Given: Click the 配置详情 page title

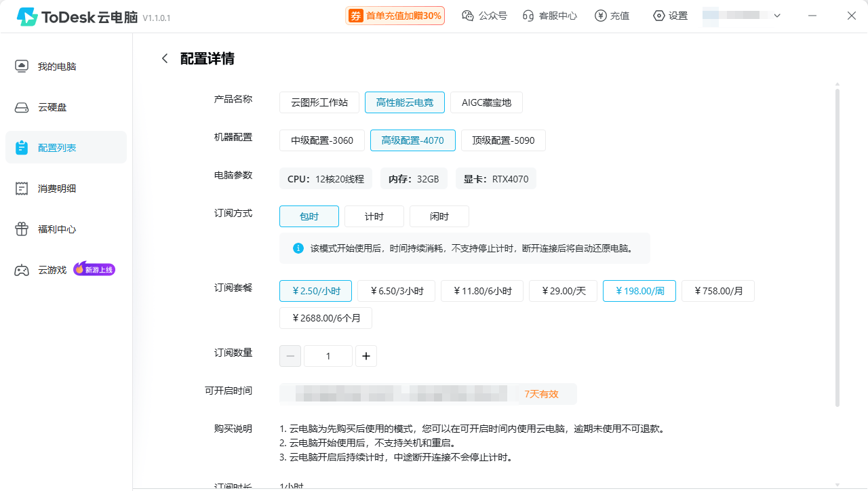Looking at the screenshot, I should [x=208, y=59].
